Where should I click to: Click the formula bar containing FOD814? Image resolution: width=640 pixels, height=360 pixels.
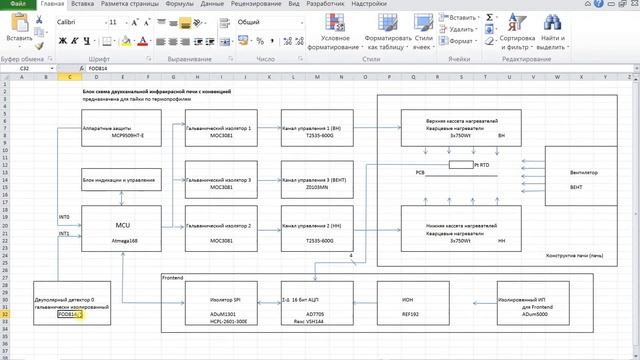[359, 69]
